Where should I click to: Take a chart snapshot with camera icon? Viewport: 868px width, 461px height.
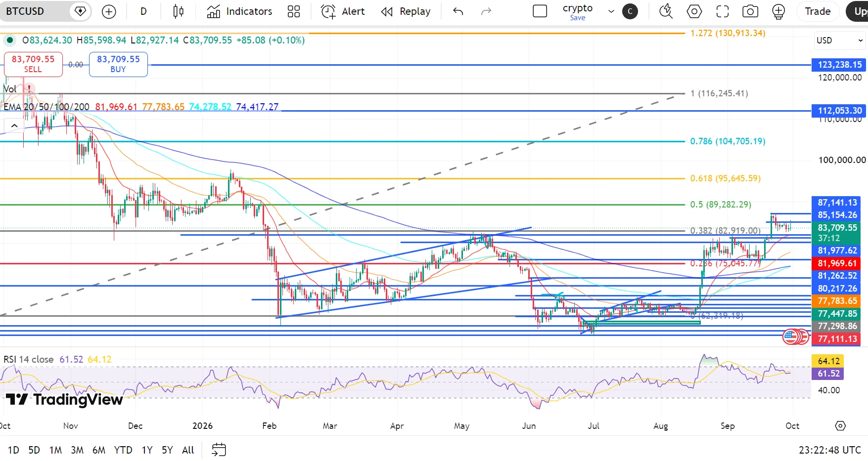750,11
